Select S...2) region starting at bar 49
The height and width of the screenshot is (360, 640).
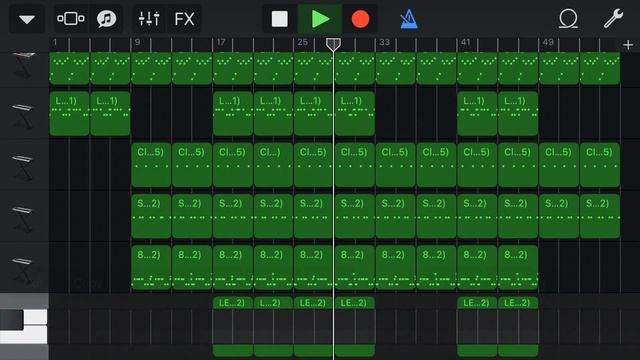pos(559,216)
